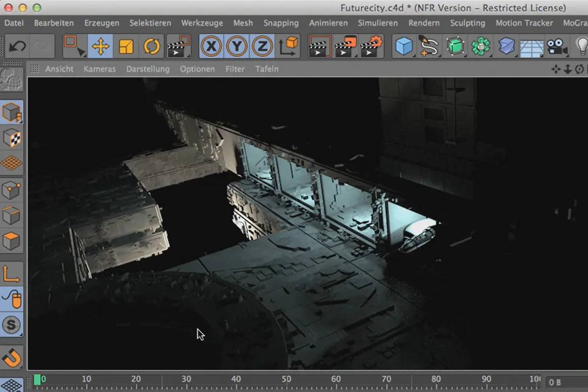This screenshot has height=392, width=588.
Task: Click Tafeln in the viewport menu bar
Action: click(267, 69)
